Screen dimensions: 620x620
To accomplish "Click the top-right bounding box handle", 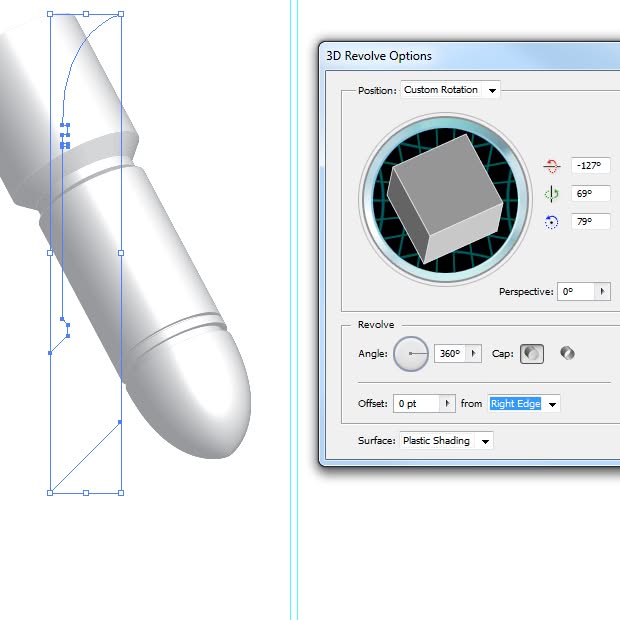I will [x=121, y=14].
